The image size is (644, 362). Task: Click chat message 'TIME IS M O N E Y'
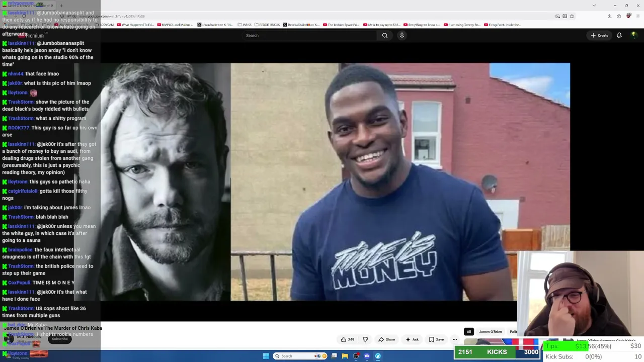[53, 283]
